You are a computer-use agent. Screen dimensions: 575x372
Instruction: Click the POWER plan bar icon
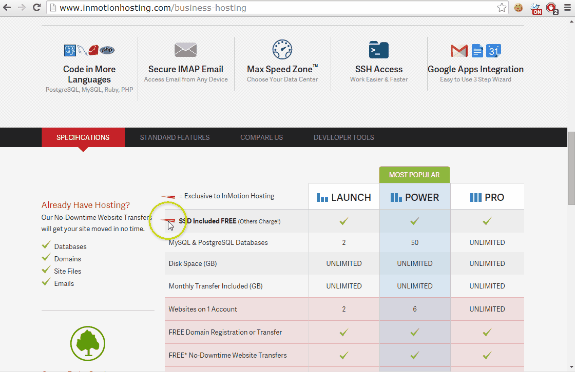(396, 198)
